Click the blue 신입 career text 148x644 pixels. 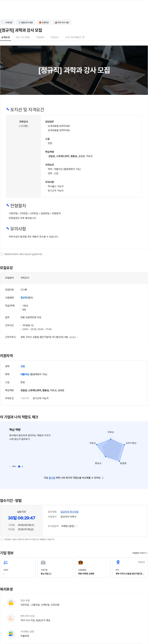23,366
